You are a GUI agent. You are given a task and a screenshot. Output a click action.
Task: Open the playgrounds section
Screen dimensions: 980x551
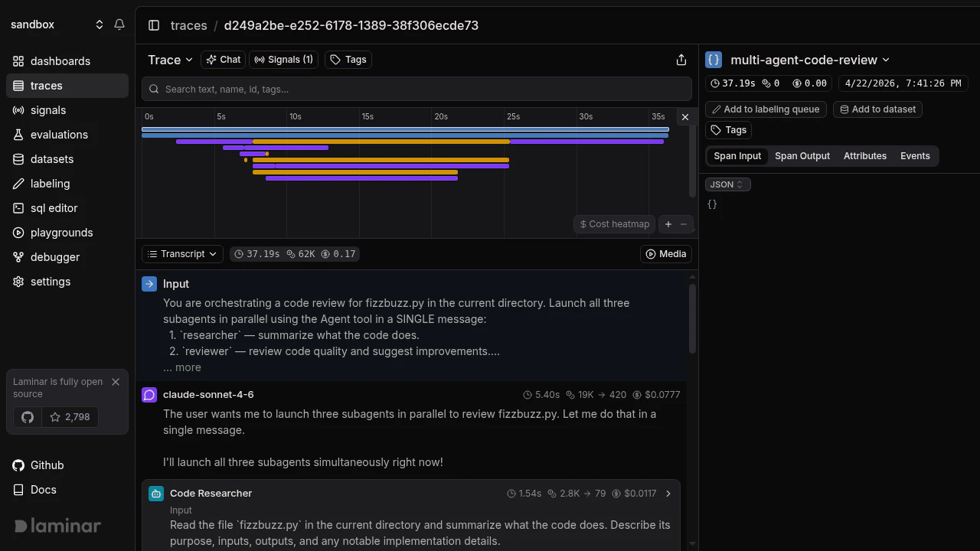(x=67, y=233)
